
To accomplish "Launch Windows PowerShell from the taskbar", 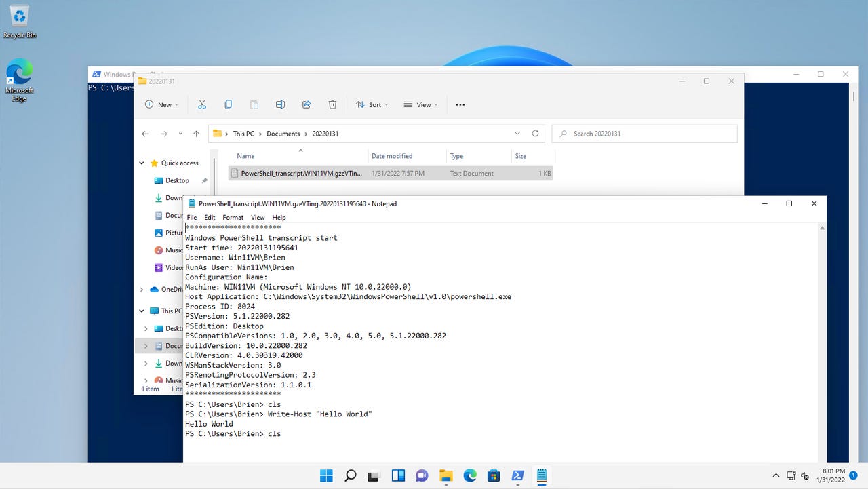I will (517, 475).
